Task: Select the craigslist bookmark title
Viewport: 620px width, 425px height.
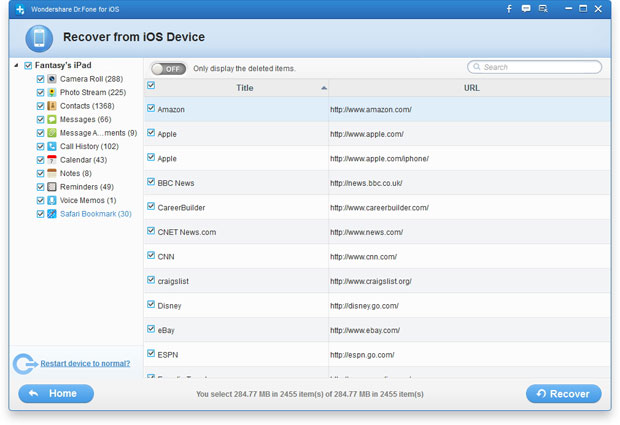Action: [x=173, y=281]
